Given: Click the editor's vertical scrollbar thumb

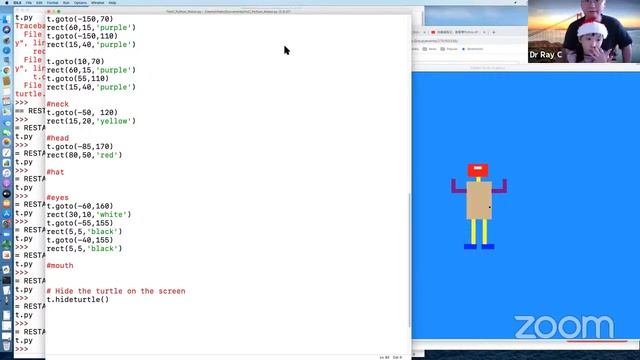Looking at the screenshot, I should (x=409, y=260).
